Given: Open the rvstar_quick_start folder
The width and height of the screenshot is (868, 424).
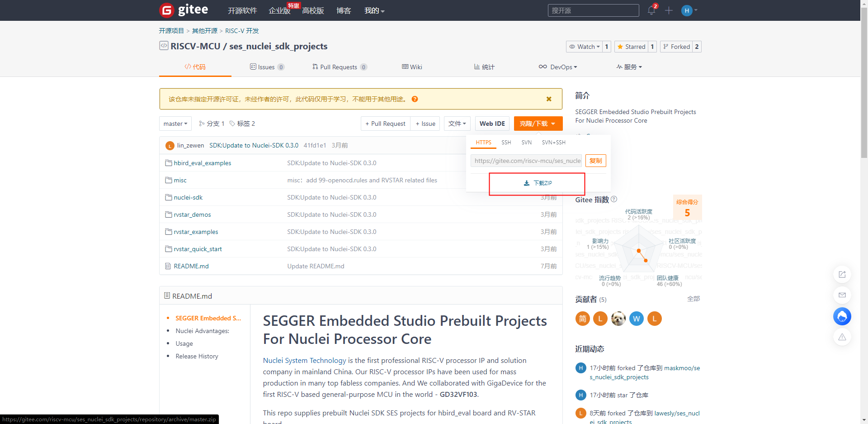Looking at the screenshot, I should (x=198, y=249).
